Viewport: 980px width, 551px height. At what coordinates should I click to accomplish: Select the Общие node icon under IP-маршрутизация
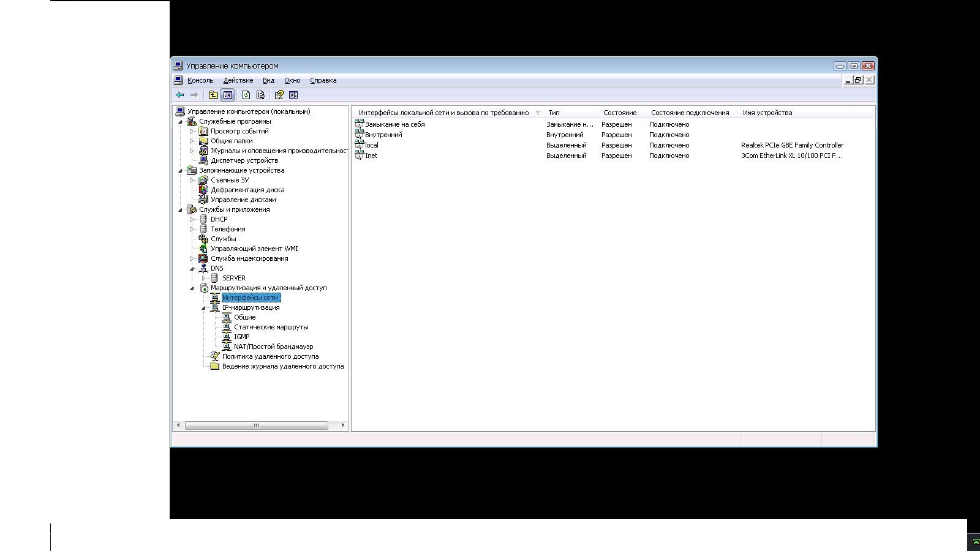point(227,317)
